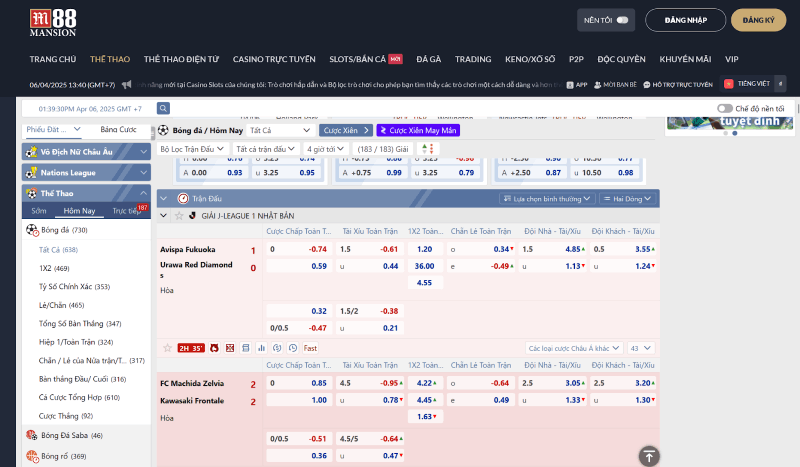Click the cash-out cycle icon in match toolbar
Image resolution: width=800 pixels, height=467 pixels.
click(x=277, y=348)
